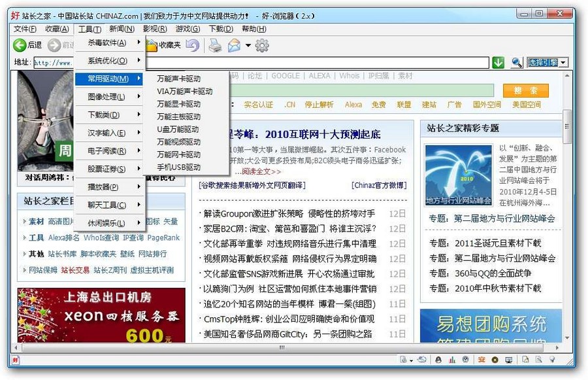The height and width of the screenshot is (380, 588).
Task: Click the 上海总出口机房 red banner ad
Action: 101,315
